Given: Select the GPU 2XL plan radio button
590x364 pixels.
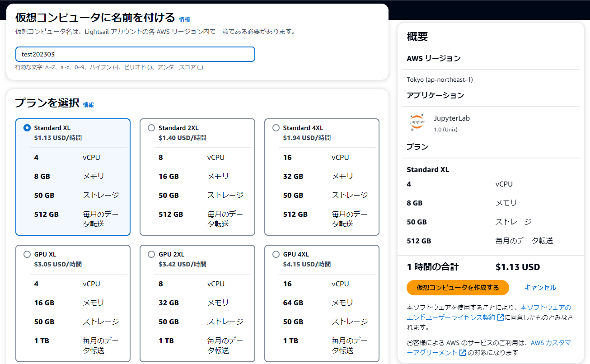Looking at the screenshot, I should point(151,254).
